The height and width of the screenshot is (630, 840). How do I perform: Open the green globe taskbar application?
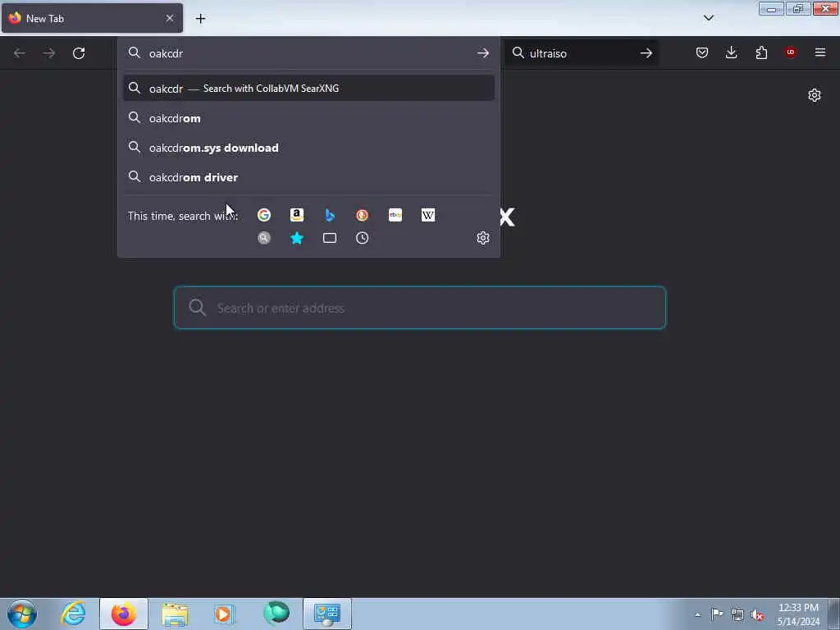tap(276, 614)
